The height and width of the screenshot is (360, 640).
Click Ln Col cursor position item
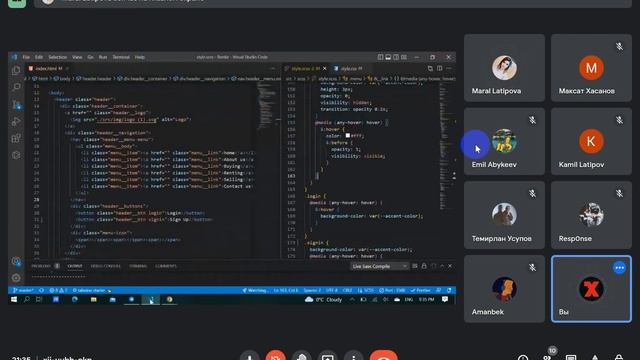pyautogui.click(x=286, y=290)
